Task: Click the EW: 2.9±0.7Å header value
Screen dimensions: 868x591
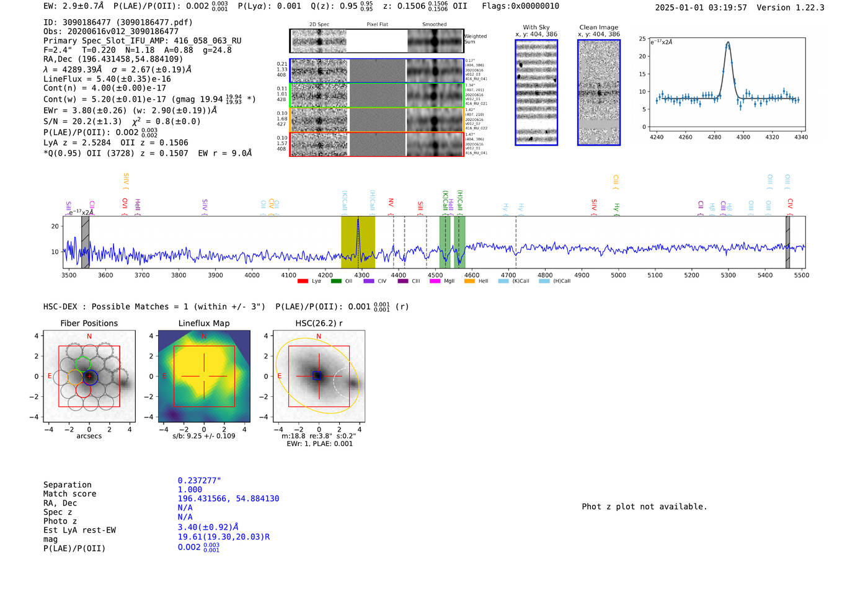Action: (74, 6)
